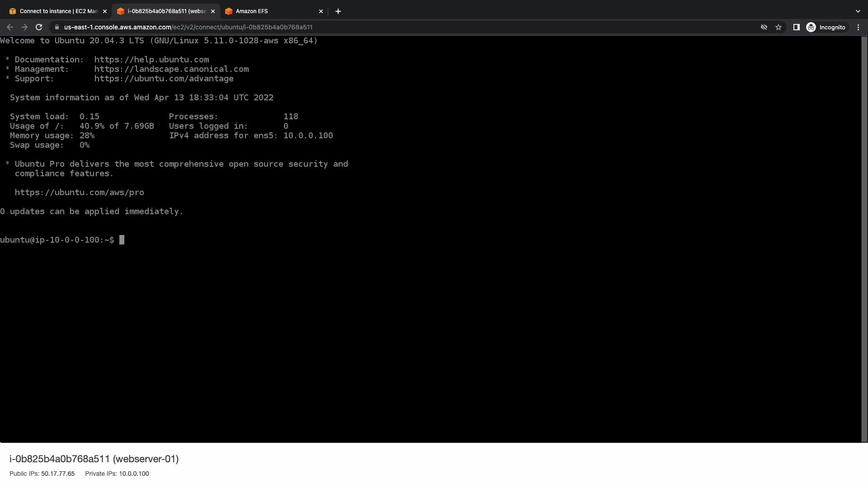Click the address bar URL field
868x488 pixels.
click(x=188, y=27)
